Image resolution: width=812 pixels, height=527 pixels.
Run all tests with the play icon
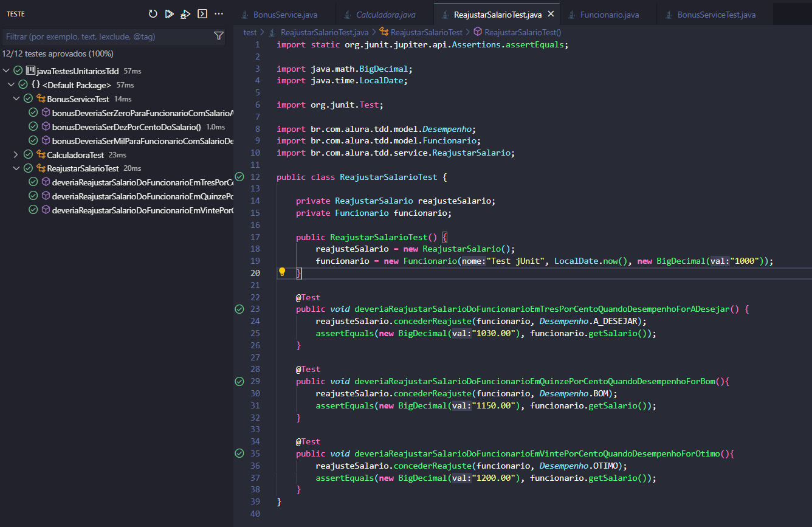coord(170,13)
